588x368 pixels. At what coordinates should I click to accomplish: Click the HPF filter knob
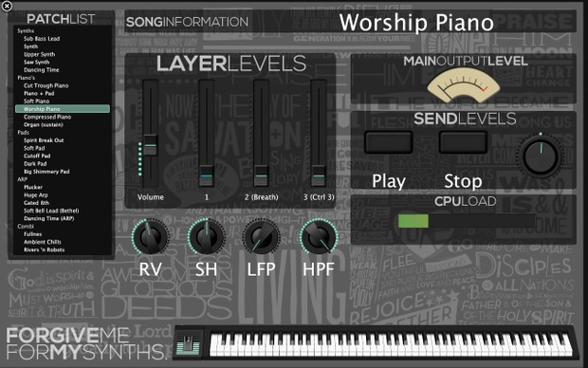coord(319,237)
